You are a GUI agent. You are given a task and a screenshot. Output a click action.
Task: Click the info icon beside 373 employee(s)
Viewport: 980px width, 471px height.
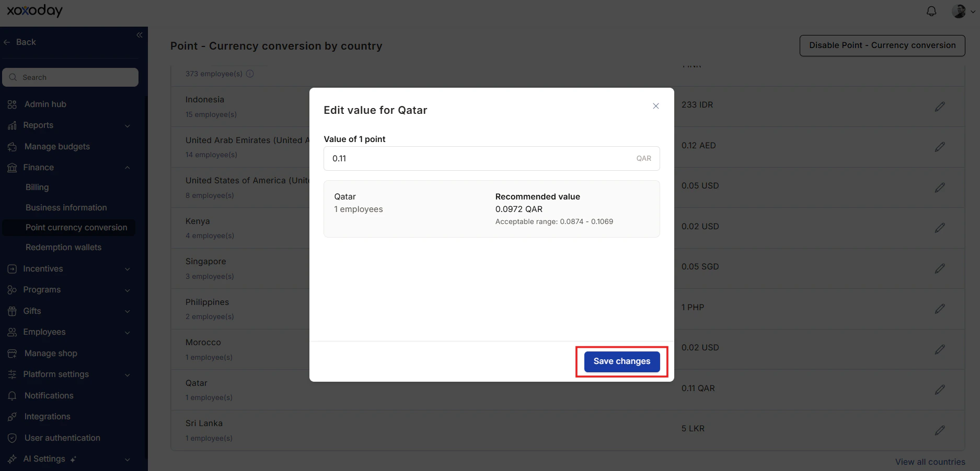tap(250, 74)
